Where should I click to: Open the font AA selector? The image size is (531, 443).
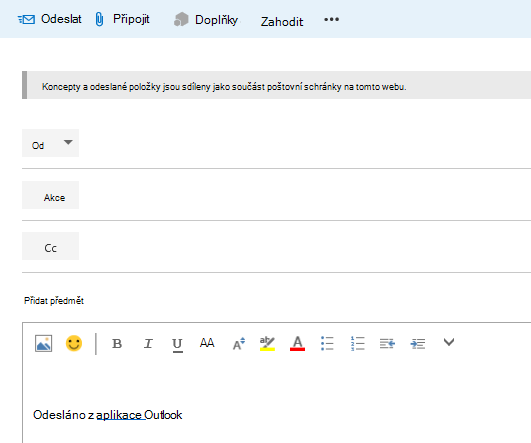[207, 343]
